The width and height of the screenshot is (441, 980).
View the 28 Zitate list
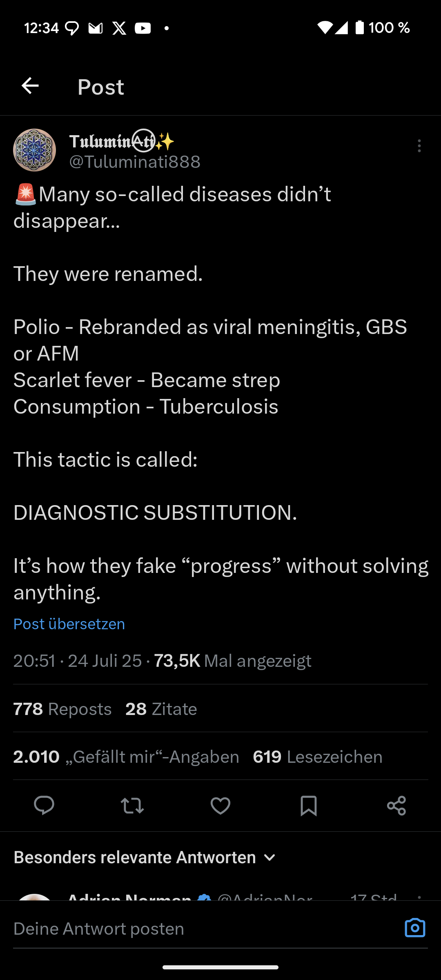pyautogui.click(x=161, y=709)
